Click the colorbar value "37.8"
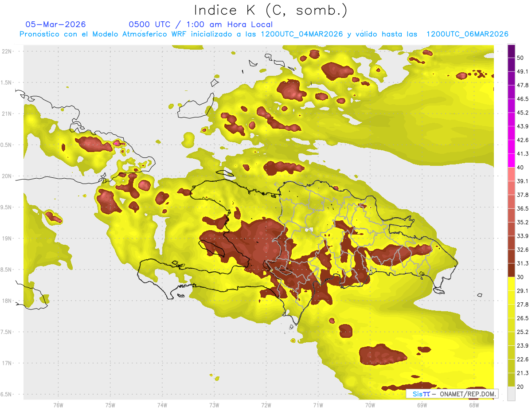This screenshot has width=532, height=411. pos(523,195)
